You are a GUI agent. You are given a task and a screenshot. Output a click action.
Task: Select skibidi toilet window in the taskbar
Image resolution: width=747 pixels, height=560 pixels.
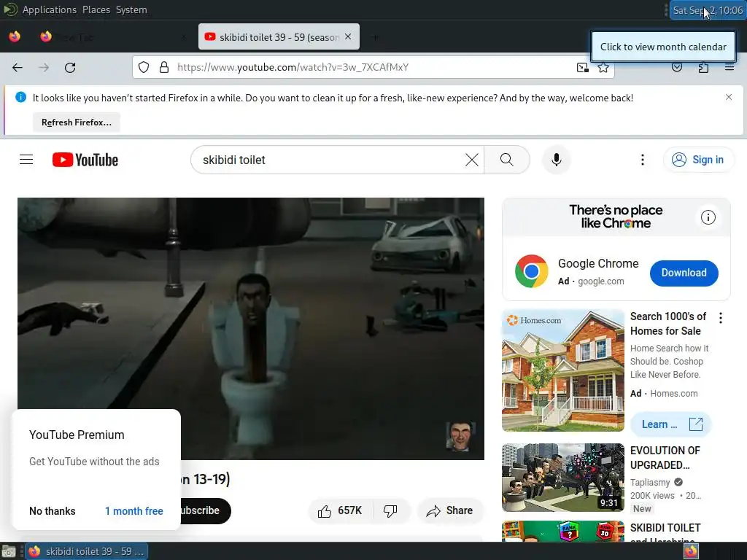coord(87,551)
